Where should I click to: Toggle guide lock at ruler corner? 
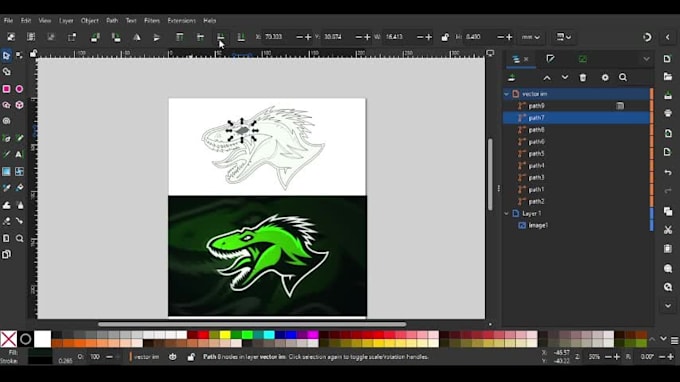(x=33, y=53)
